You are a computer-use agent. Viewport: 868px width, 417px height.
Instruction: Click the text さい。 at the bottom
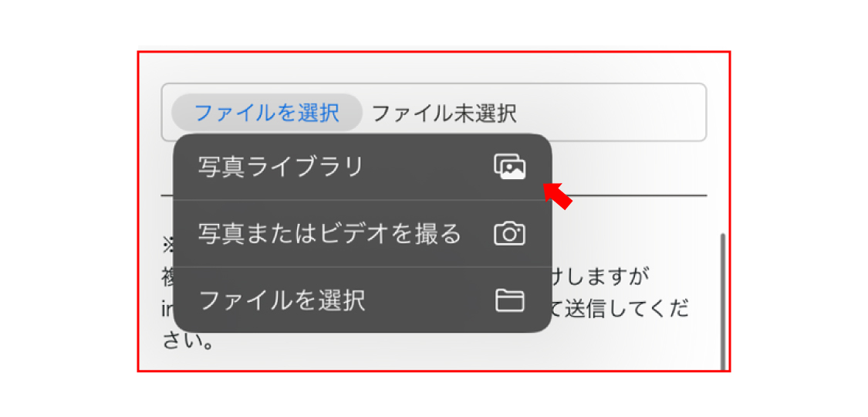coord(188,341)
